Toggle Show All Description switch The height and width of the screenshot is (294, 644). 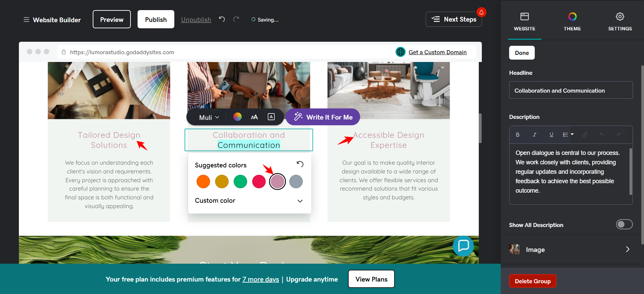(x=624, y=224)
